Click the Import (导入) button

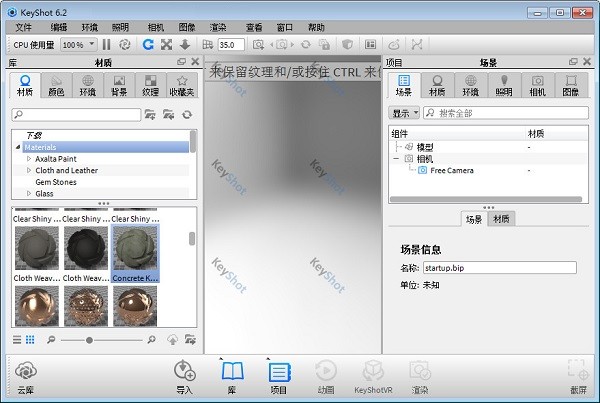184,377
